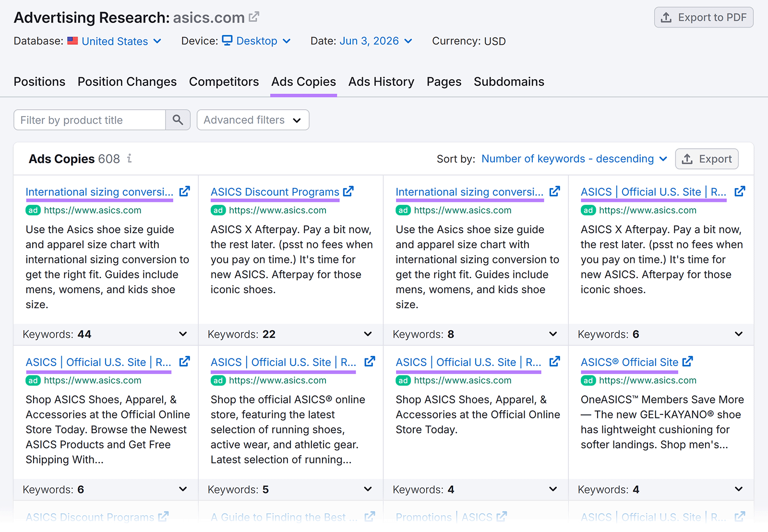Viewport: 768px width, 532px height.
Task: Open ASICS® Official Site ad title
Action: pyautogui.click(x=629, y=362)
